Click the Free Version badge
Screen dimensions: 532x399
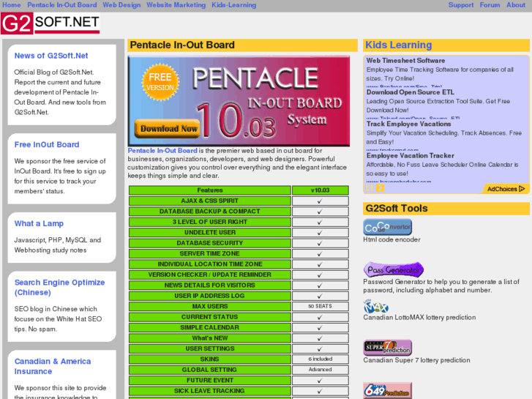[x=160, y=82]
